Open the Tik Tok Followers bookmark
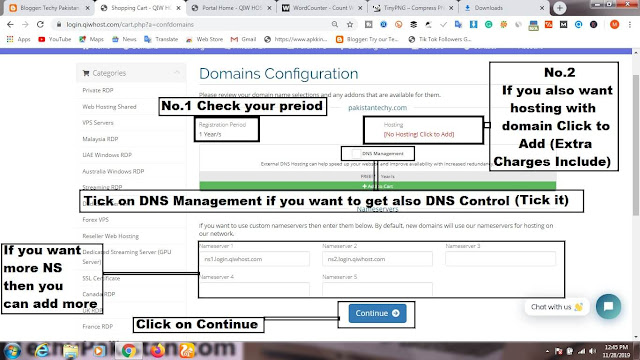This screenshot has height=360, width=640. 440,39
